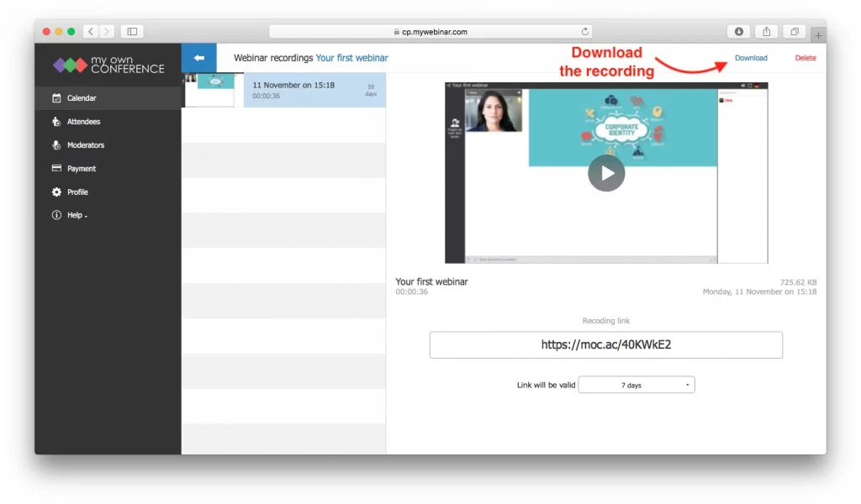
Task: Click Safari's Share icon
Action: coord(766,31)
